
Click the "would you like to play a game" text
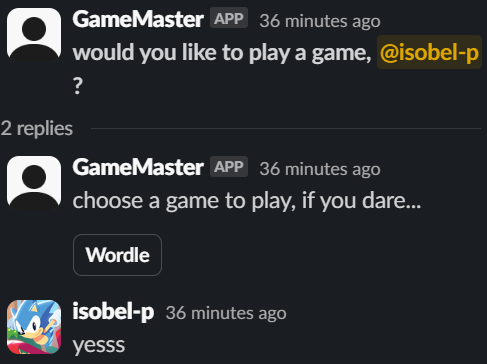[222, 53]
